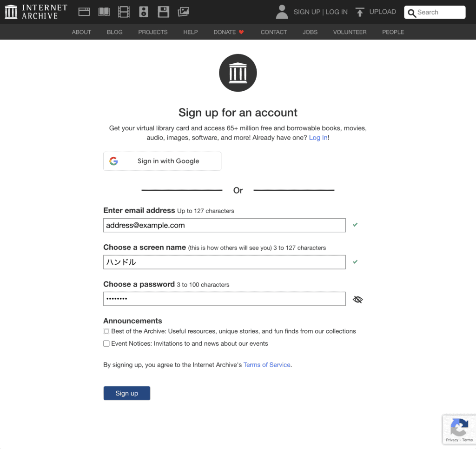Open the Volunteer menu item
This screenshot has height=449, width=476.
coord(350,32)
